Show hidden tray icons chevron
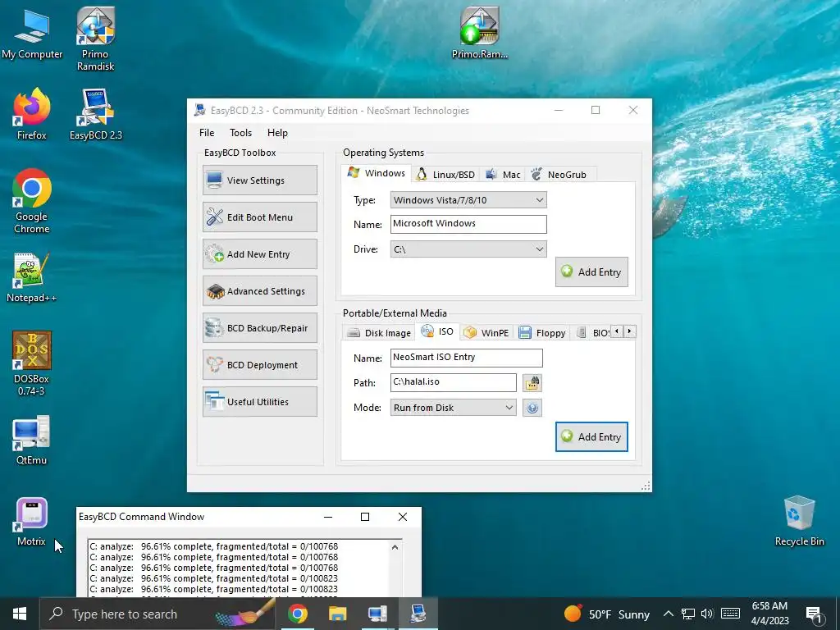 [668, 614]
